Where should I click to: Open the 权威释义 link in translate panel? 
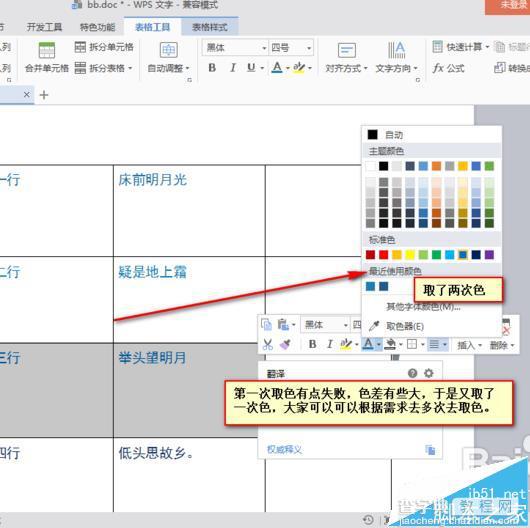[284, 450]
